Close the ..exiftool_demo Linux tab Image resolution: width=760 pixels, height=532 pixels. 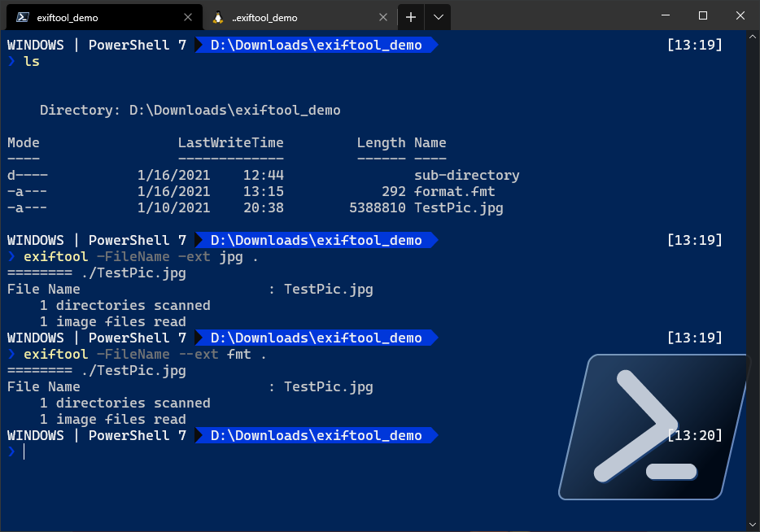pyautogui.click(x=383, y=17)
